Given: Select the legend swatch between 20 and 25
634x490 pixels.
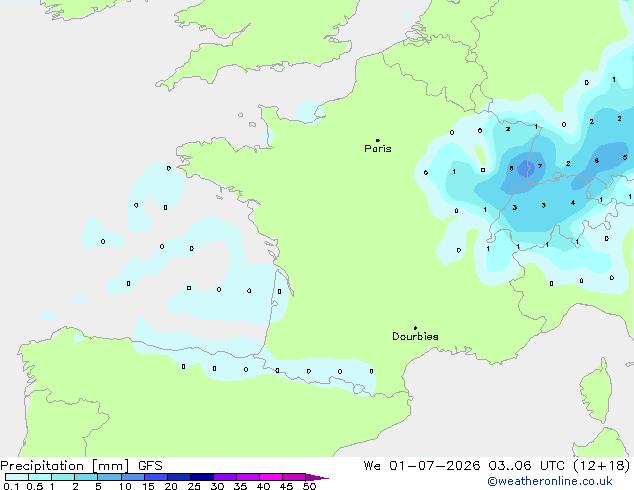Looking at the screenshot, I should coord(179,477).
